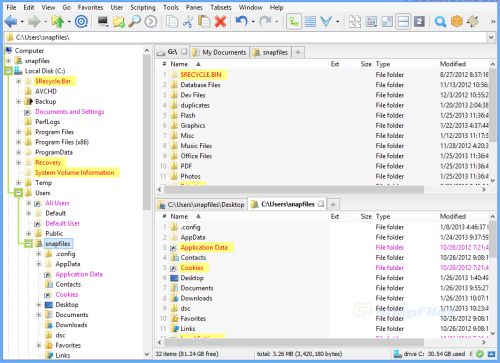Collapse the Users folder tree node
500x363 pixels.
tap(19, 193)
